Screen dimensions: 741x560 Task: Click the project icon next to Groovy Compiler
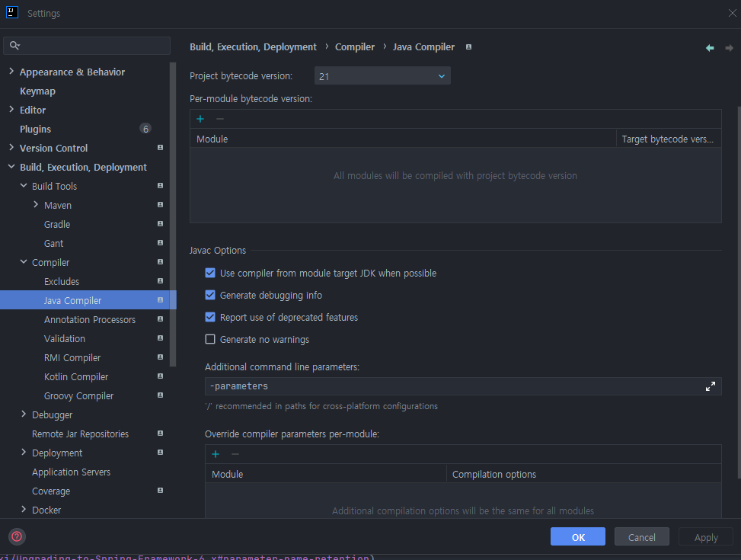coord(160,395)
